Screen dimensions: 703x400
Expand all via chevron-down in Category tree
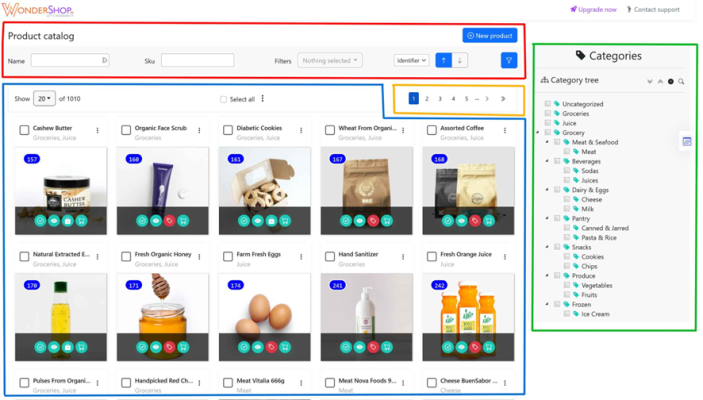(650, 82)
